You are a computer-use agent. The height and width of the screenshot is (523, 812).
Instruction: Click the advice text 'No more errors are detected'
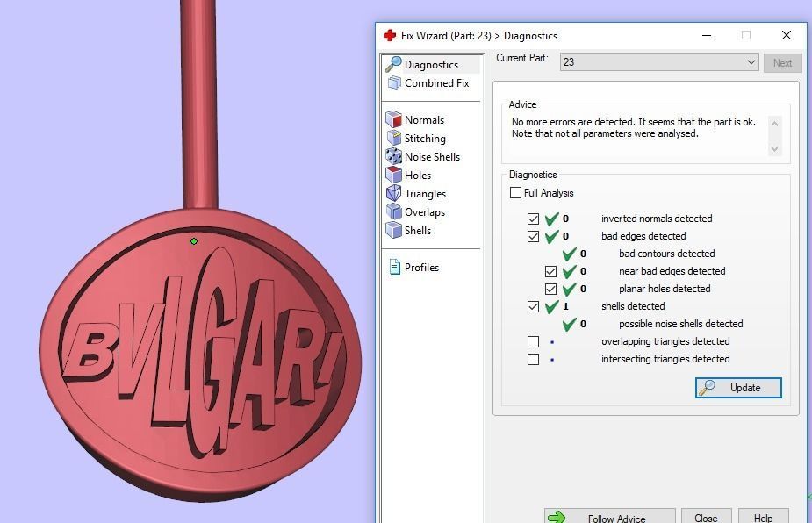(572, 122)
